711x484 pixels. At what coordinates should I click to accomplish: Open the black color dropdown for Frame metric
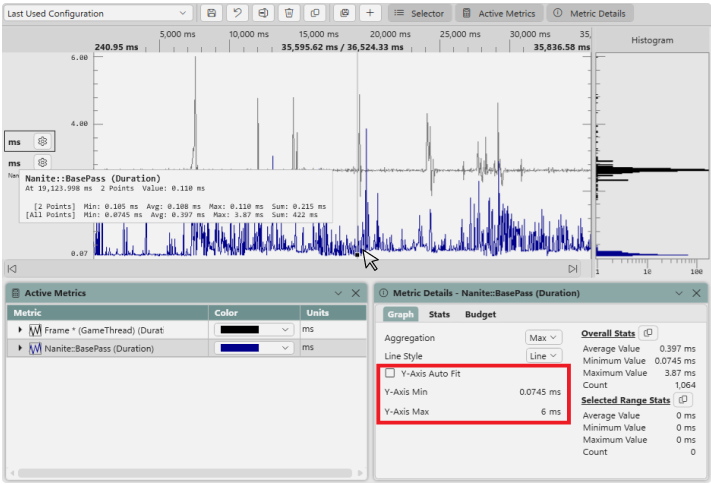pos(254,329)
